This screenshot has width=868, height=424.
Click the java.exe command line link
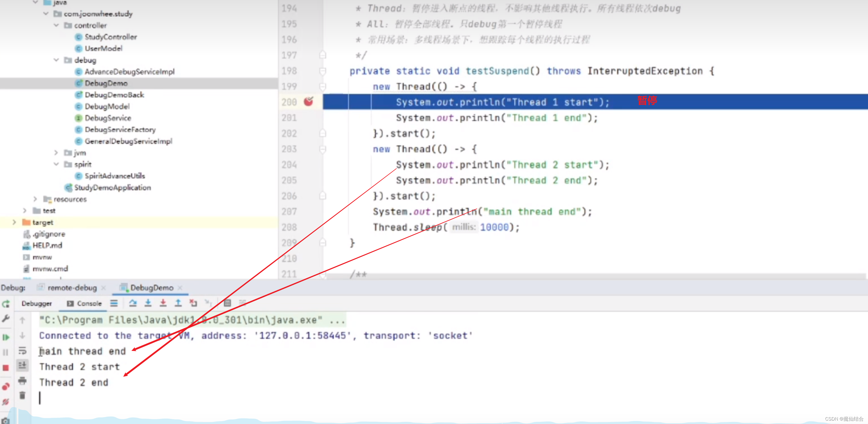[x=192, y=320]
